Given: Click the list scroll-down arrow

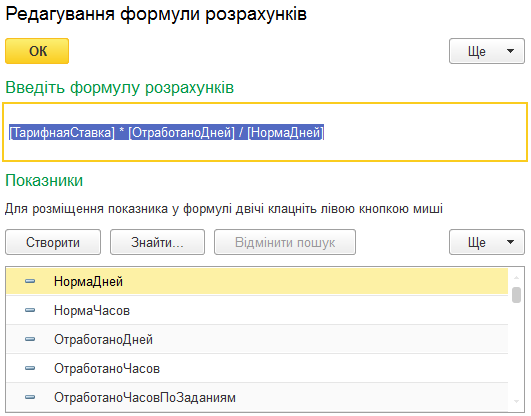Looking at the screenshot, I should [516, 402].
